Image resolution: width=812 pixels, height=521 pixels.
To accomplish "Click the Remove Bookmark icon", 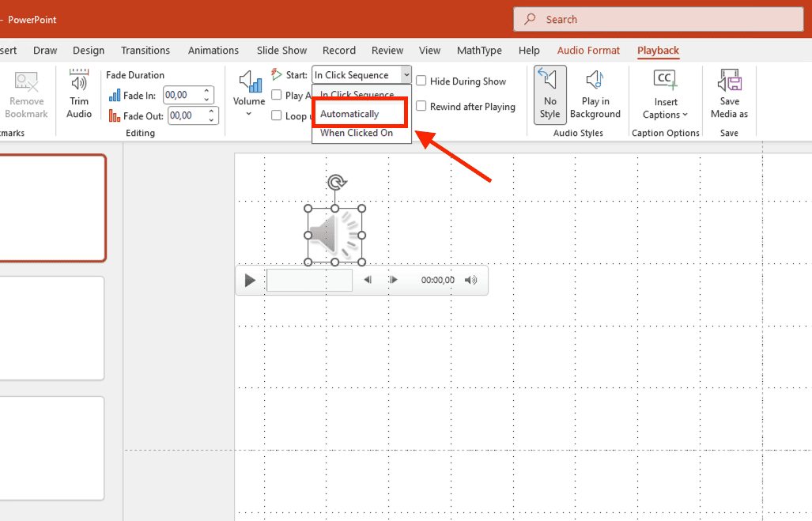I will pyautogui.click(x=26, y=82).
